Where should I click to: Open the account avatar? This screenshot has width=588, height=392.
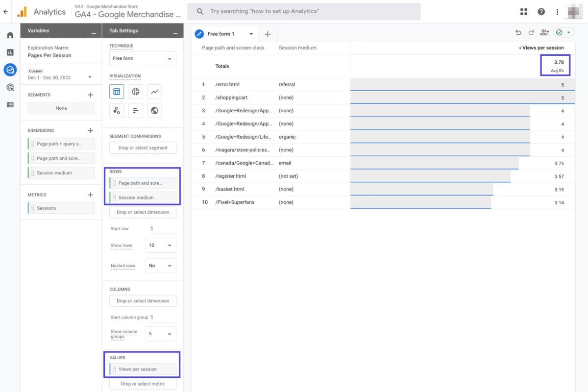[x=574, y=12]
